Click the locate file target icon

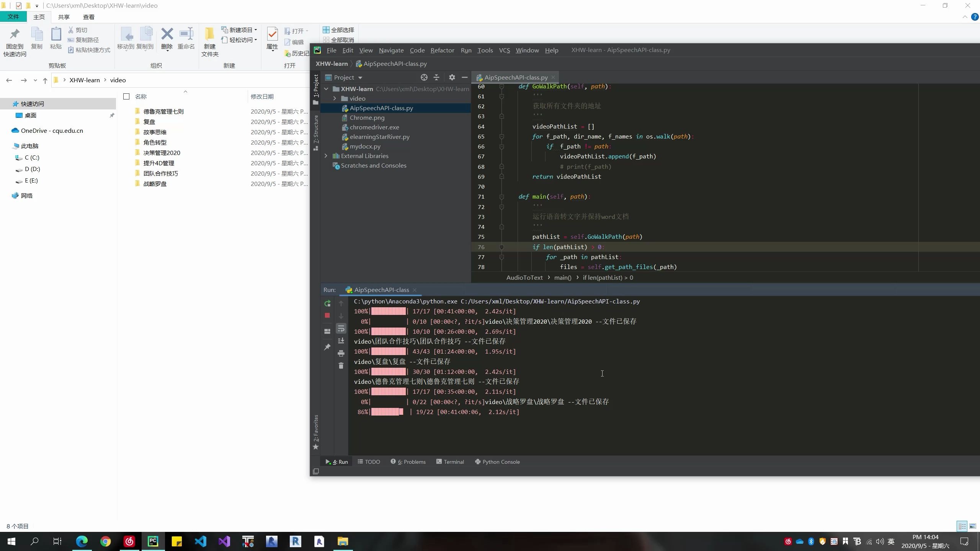(424, 78)
